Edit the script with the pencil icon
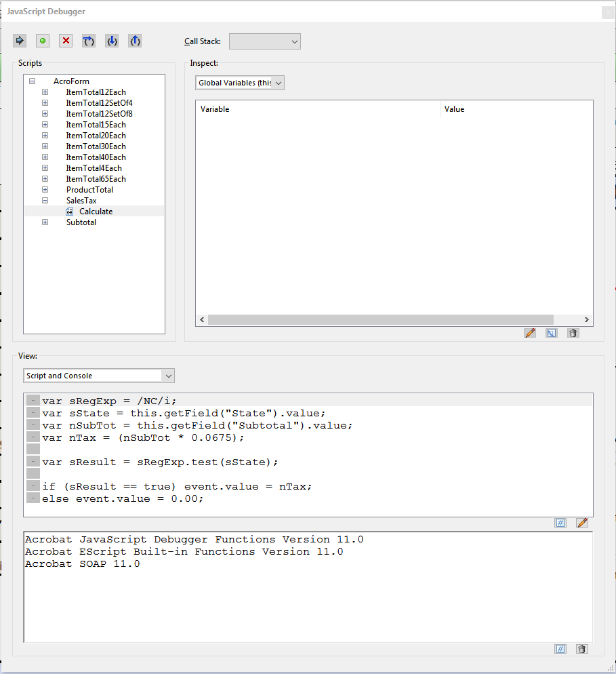 pos(582,523)
